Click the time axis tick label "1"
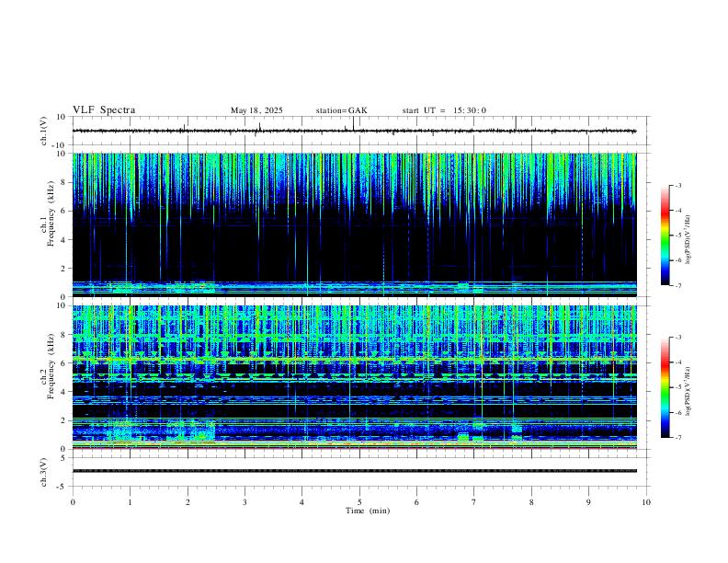Viewport: 728px width, 563px height. (x=130, y=502)
